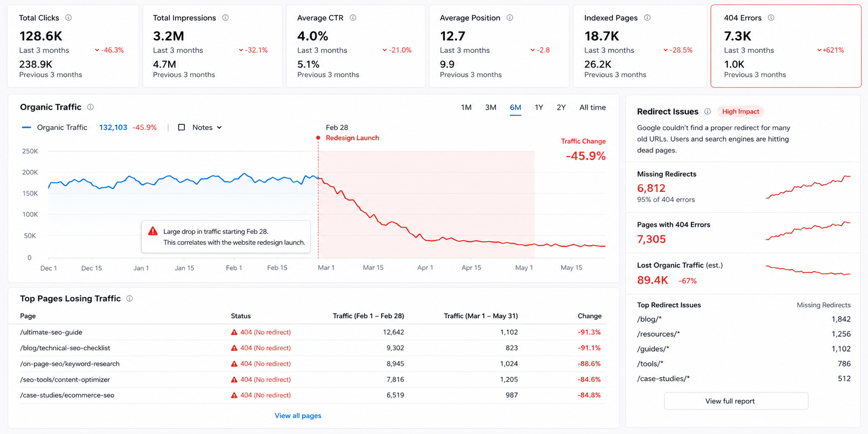Select the /blog/* redirect issue row
The image size is (868, 434).
point(744,319)
